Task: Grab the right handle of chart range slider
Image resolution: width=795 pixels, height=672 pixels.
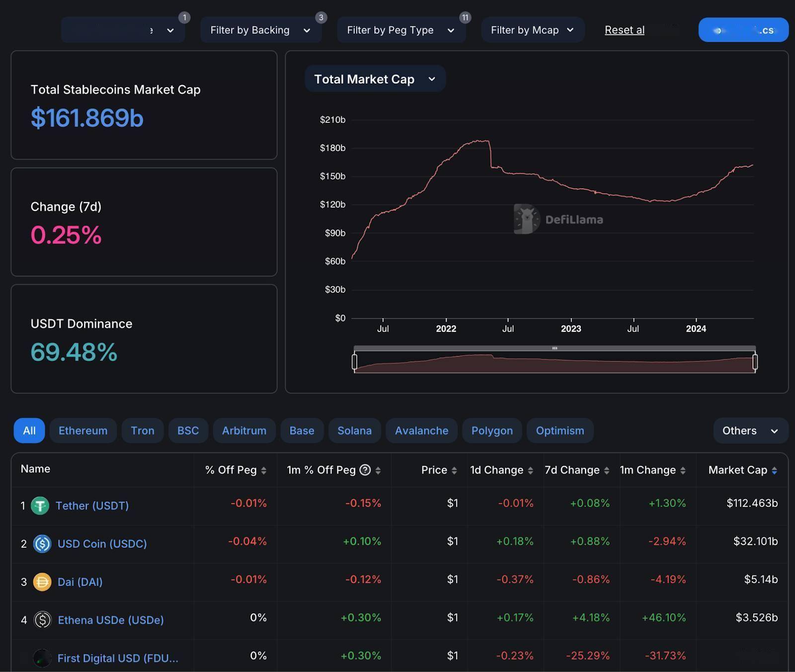Action: [755, 361]
